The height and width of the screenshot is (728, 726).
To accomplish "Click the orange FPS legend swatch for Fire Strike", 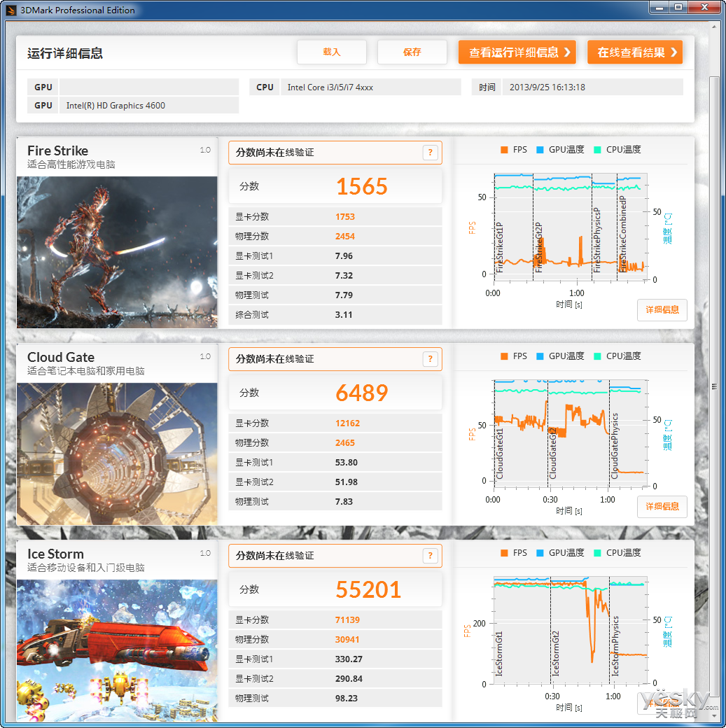I will coord(504,150).
